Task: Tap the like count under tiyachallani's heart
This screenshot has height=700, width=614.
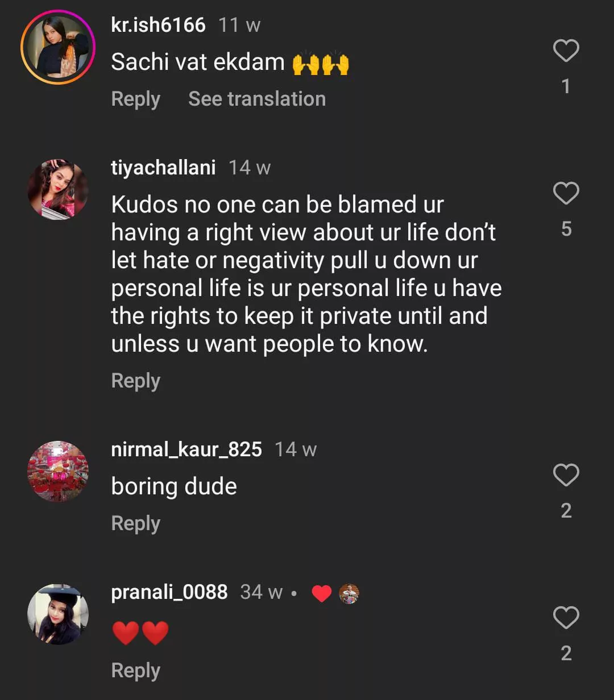Action: click(566, 229)
